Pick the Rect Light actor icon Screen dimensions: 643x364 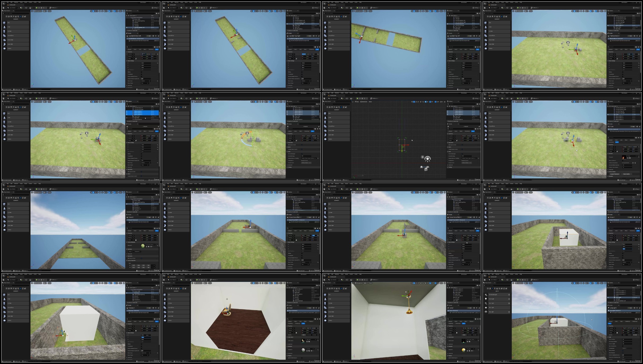[486, 308]
